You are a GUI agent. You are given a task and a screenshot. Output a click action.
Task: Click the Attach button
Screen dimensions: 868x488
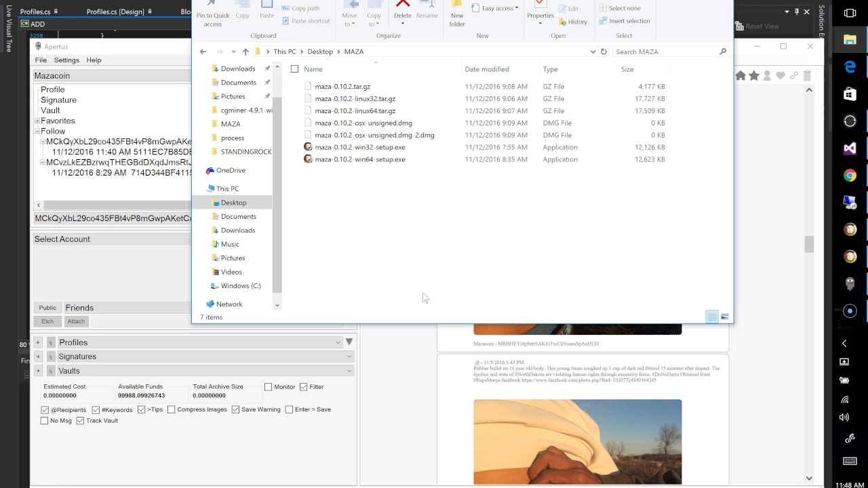point(76,321)
